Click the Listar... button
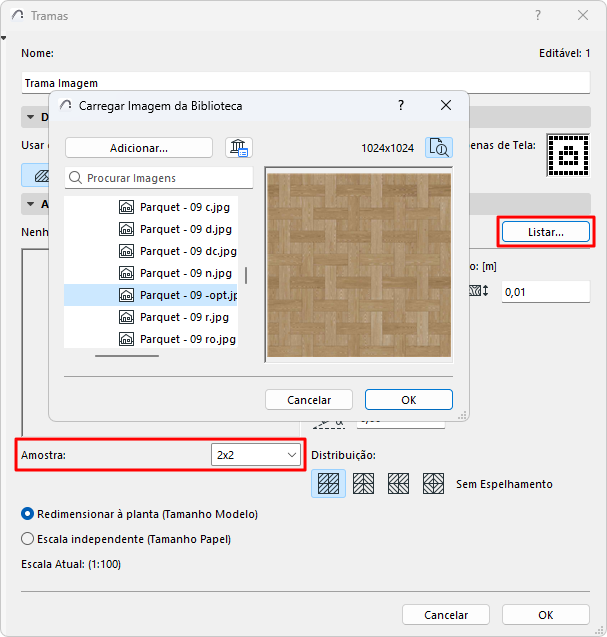 546,232
